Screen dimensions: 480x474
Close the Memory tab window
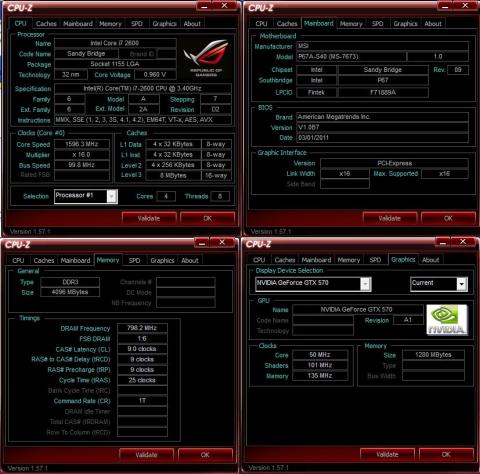click(222, 243)
